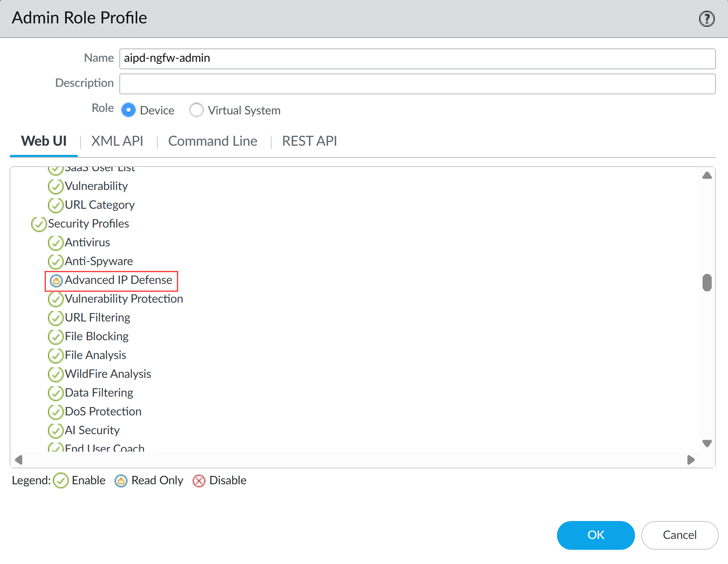Click the scroll down arrow in tree

point(707,443)
